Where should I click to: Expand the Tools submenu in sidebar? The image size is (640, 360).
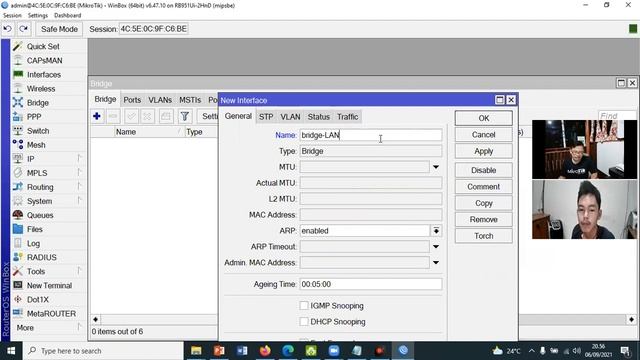tap(80, 271)
